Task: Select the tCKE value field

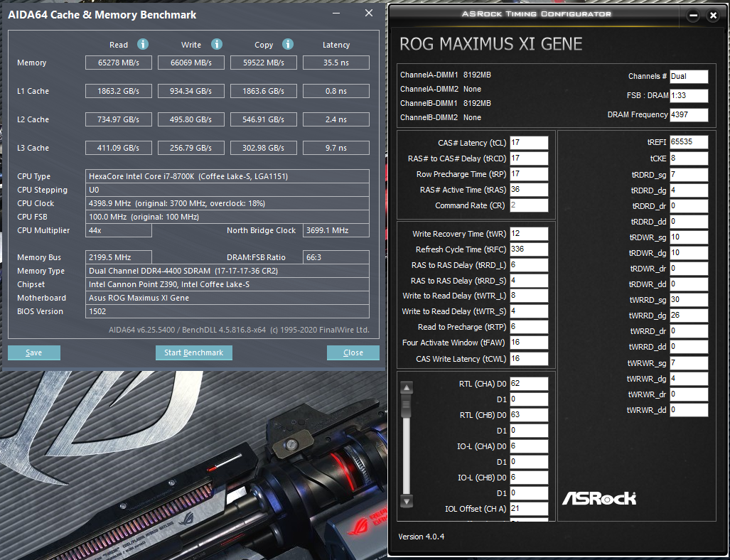Action: (x=689, y=158)
